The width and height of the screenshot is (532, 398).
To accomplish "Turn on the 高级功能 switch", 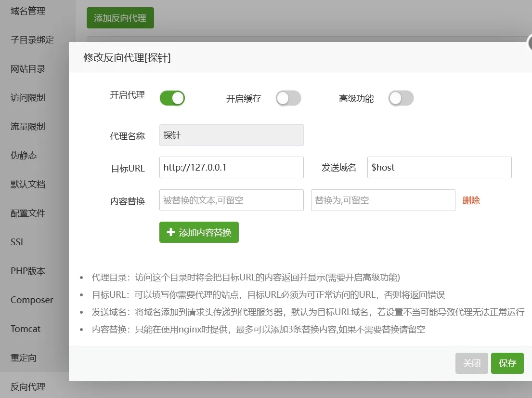I will (x=401, y=98).
